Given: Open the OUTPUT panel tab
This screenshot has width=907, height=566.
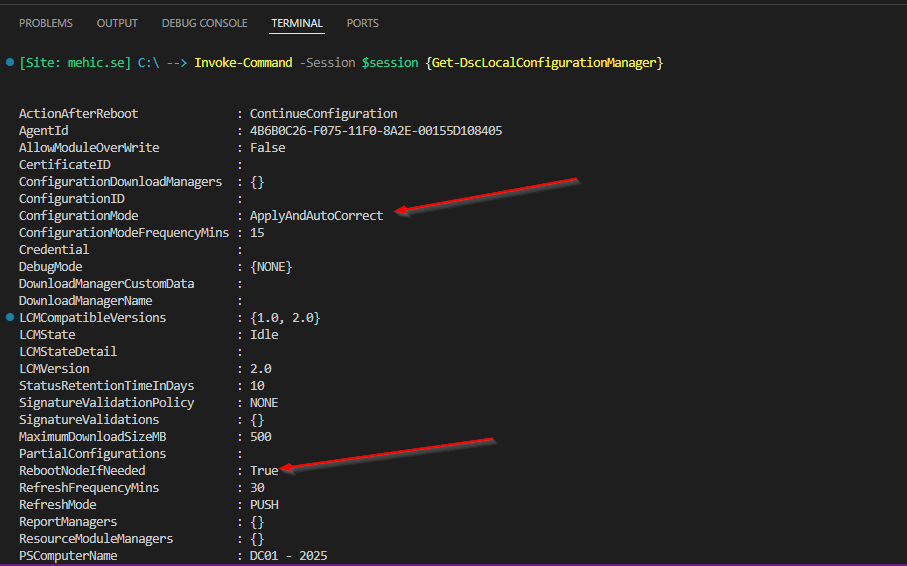Looking at the screenshot, I should (x=117, y=23).
